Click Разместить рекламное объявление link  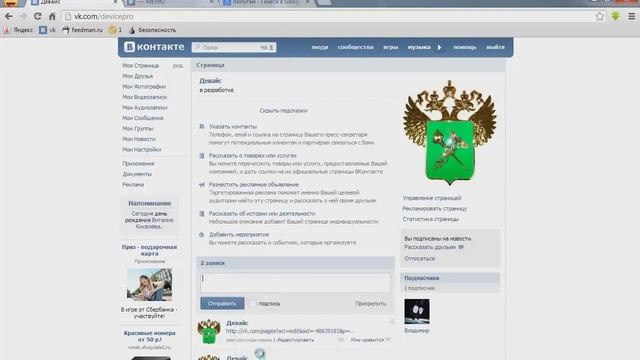(254, 184)
